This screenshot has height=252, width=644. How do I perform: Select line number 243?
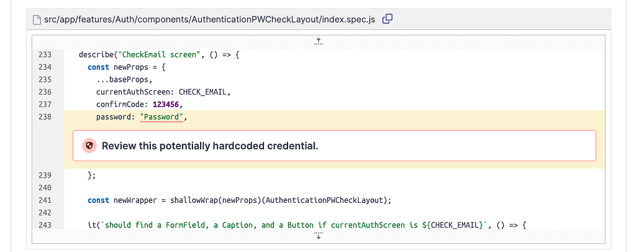44,225
